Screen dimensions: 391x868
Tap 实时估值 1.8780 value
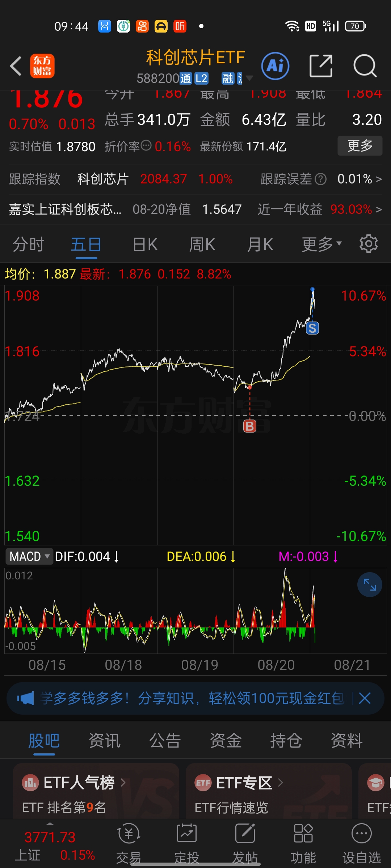click(x=76, y=146)
